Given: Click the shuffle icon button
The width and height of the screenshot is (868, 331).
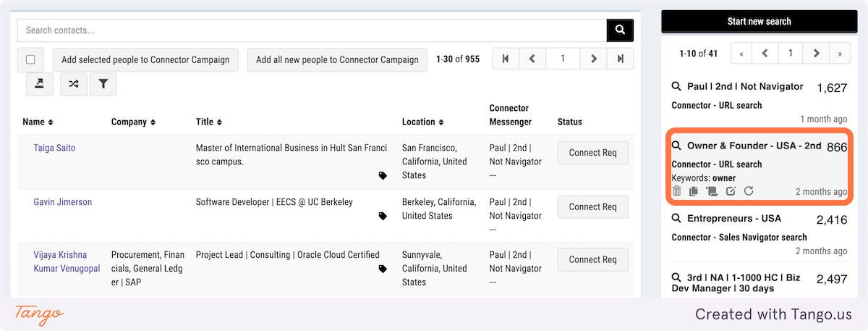Looking at the screenshot, I should tap(73, 84).
